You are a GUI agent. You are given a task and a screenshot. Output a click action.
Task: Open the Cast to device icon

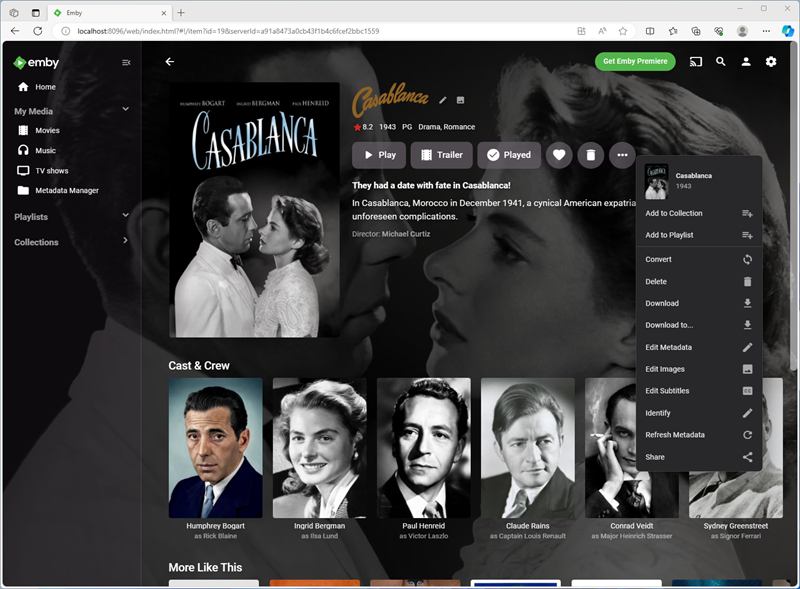[x=696, y=61]
